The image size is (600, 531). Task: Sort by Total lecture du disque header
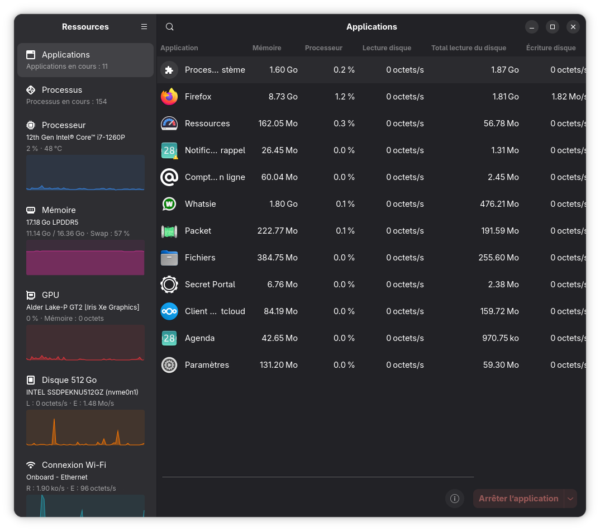point(468,48)
